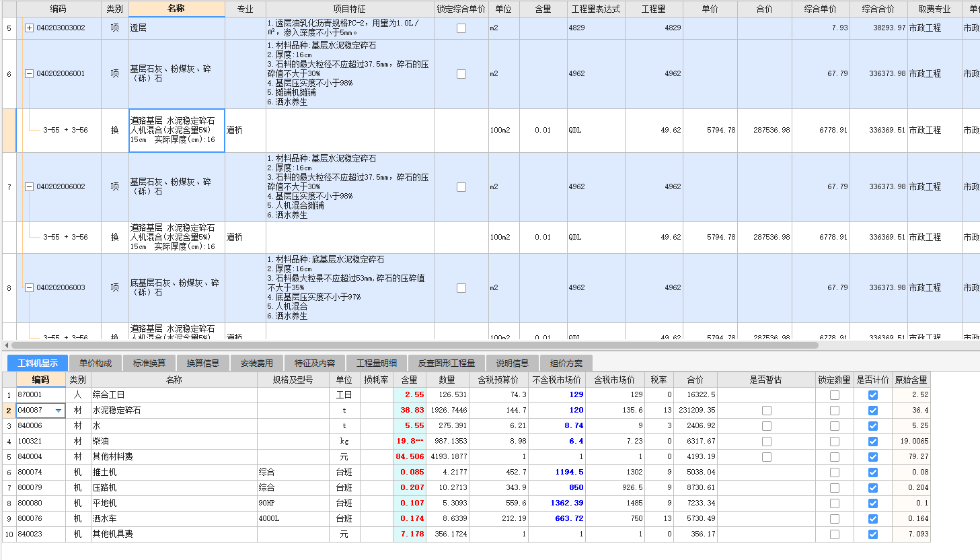Select the 推土机 name cell
The height and width of the screenshot is (560, 980).
pyautogui.click(x=174, y=473)
